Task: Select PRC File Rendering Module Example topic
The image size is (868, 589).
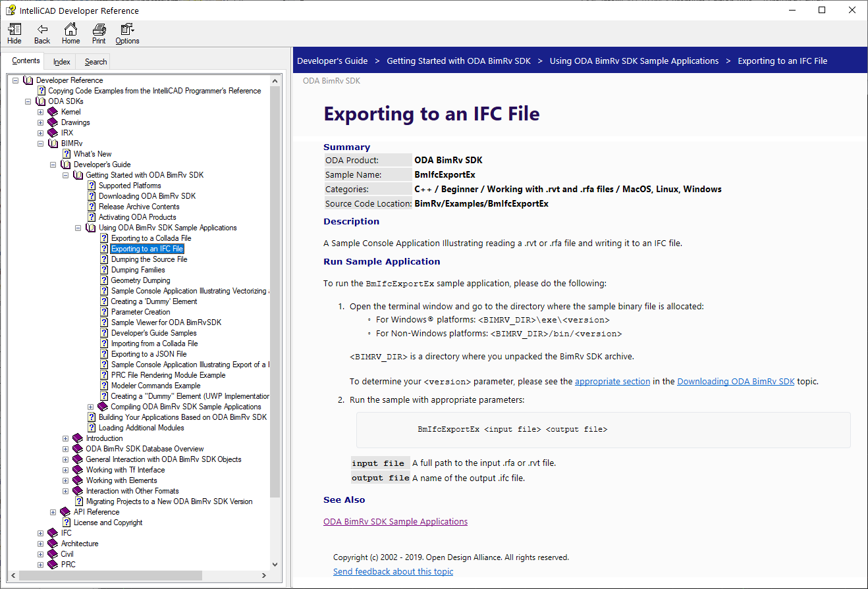Action: pos(168,375)
